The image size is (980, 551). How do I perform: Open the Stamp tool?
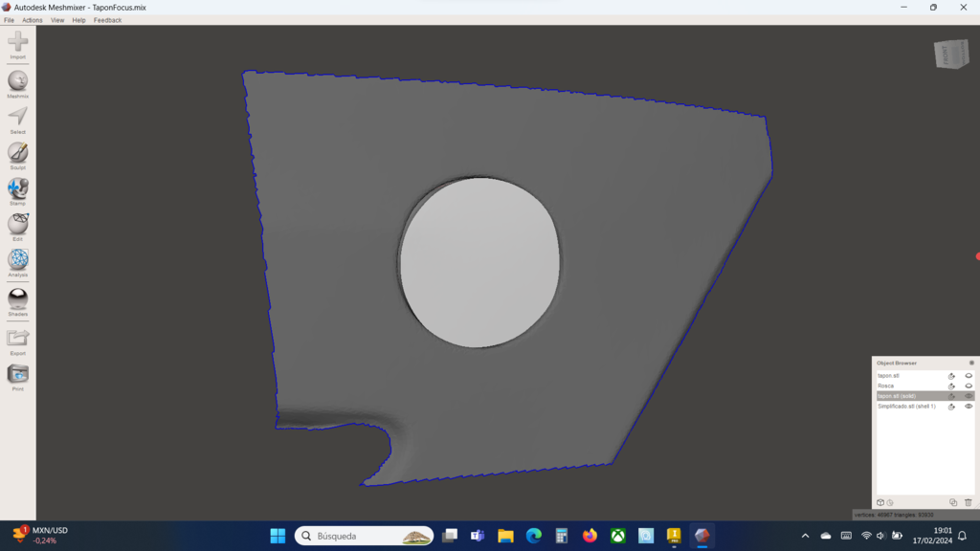tap(17, 191)
